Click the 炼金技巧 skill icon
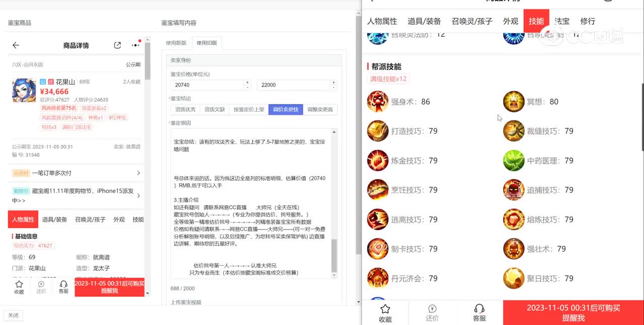The width and height of the screenshot is (644, 325). click(377, 160)
